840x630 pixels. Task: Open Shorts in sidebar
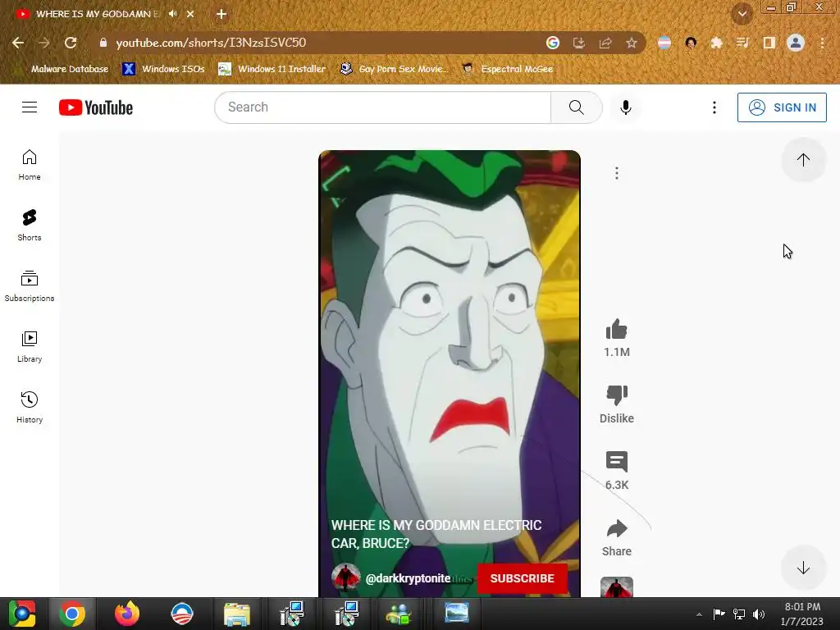pyautogui.click(x=30, y=225)
